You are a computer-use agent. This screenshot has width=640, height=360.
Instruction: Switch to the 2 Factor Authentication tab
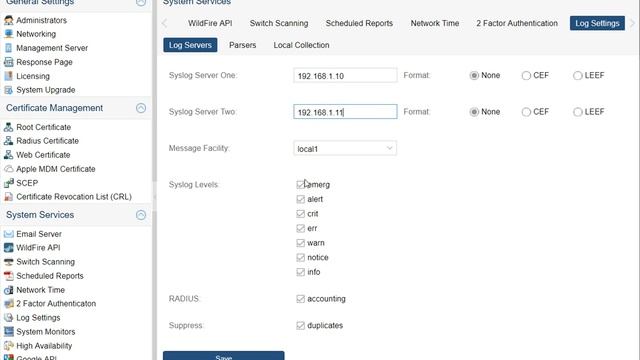coord(517,23)
